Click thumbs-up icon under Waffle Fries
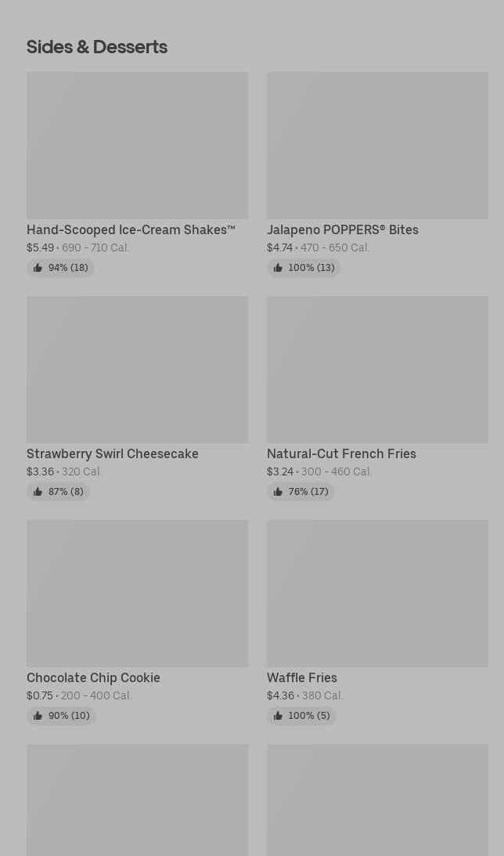Image resolution: width=504 pixels, height=856 pixels. point(278,716)
